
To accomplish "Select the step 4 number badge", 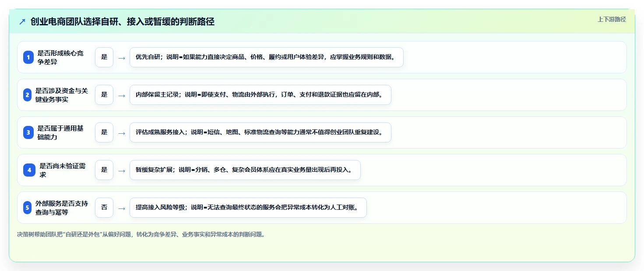I will tap(29, 170).
